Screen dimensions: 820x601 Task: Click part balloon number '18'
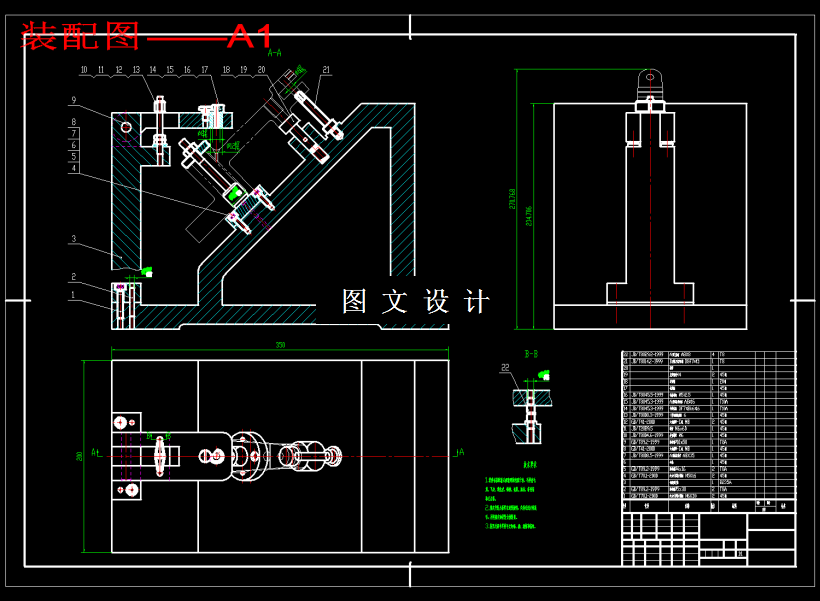[x=226, y=70]
